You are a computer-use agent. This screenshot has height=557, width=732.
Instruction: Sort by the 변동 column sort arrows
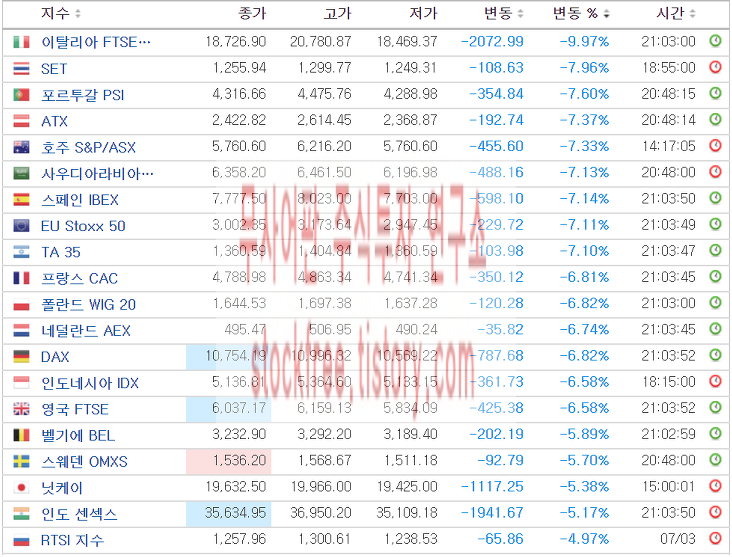(x=521, y=14)
